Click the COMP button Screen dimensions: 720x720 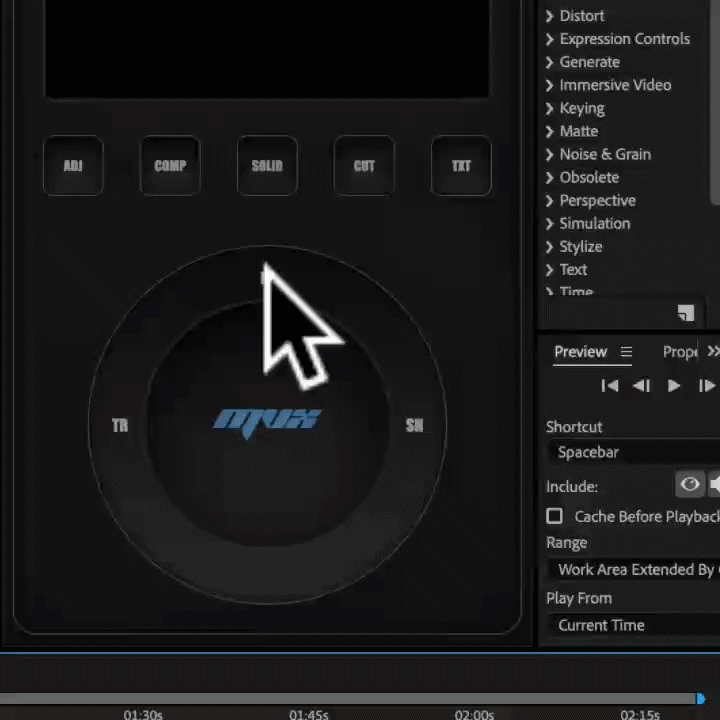[x=170, y=166]
